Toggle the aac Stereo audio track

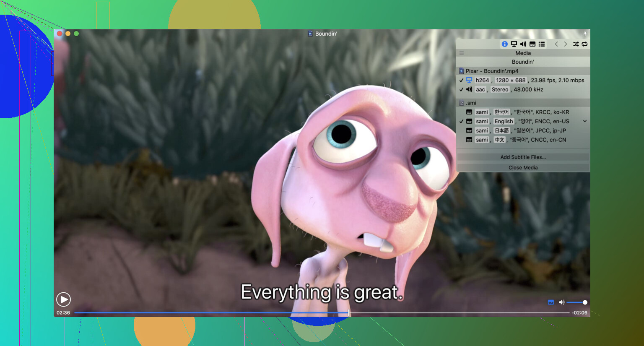pos(461,89)
